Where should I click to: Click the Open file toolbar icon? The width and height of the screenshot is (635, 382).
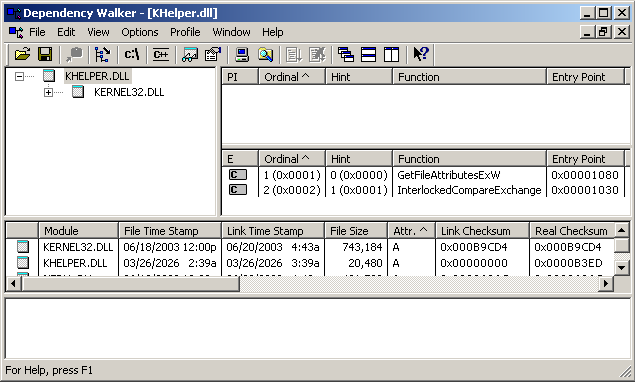pos(23,54)
